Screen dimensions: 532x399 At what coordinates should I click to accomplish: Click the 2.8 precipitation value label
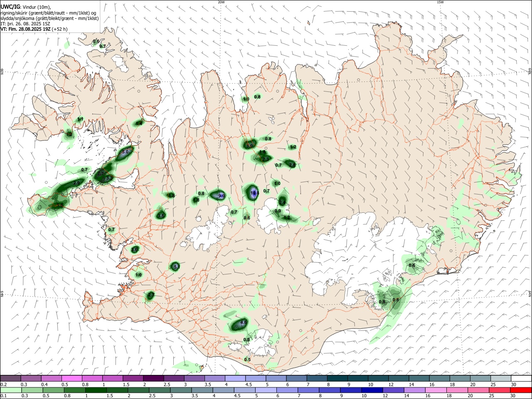292,165
